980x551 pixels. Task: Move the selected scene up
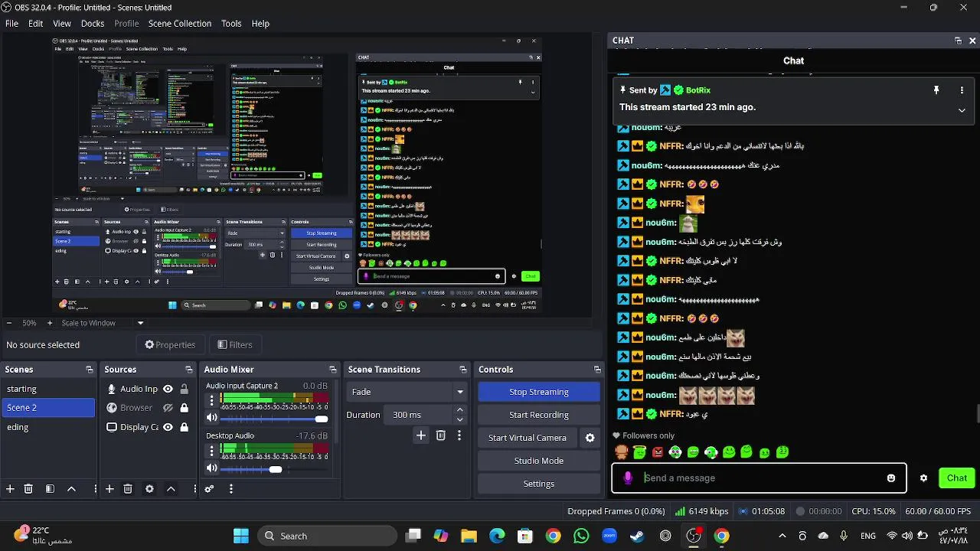pos(71,489)
